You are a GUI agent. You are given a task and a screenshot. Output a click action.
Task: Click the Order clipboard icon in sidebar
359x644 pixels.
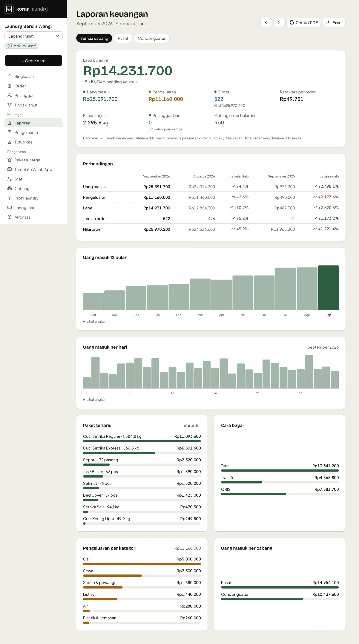tap(10, 86)
